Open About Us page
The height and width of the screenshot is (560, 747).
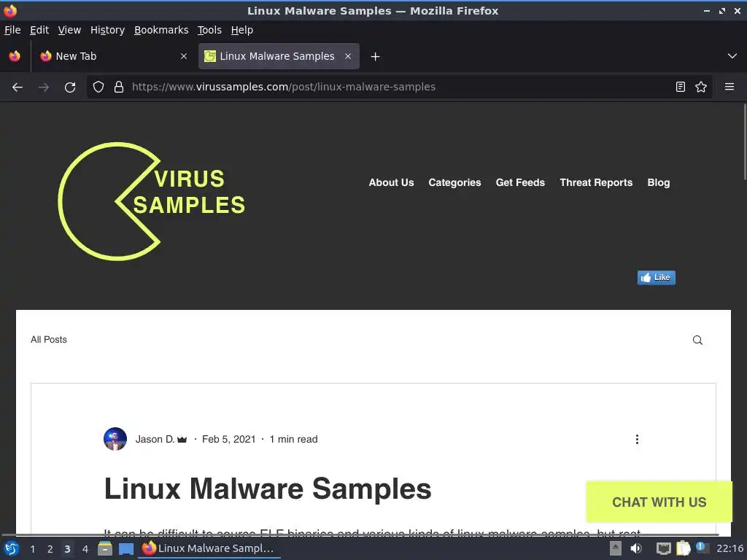[x=391, y=182]
